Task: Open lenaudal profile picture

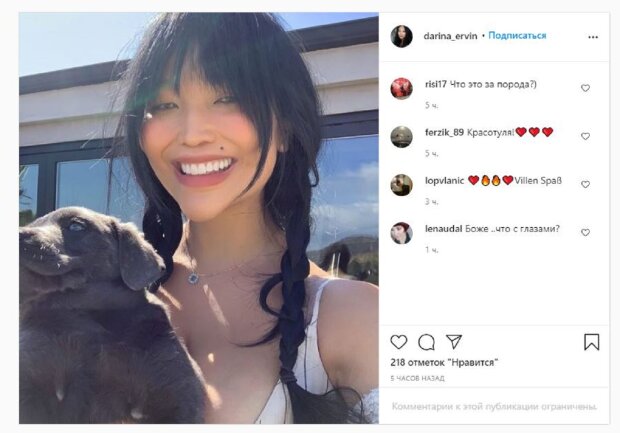Action: tap(401, 233)
